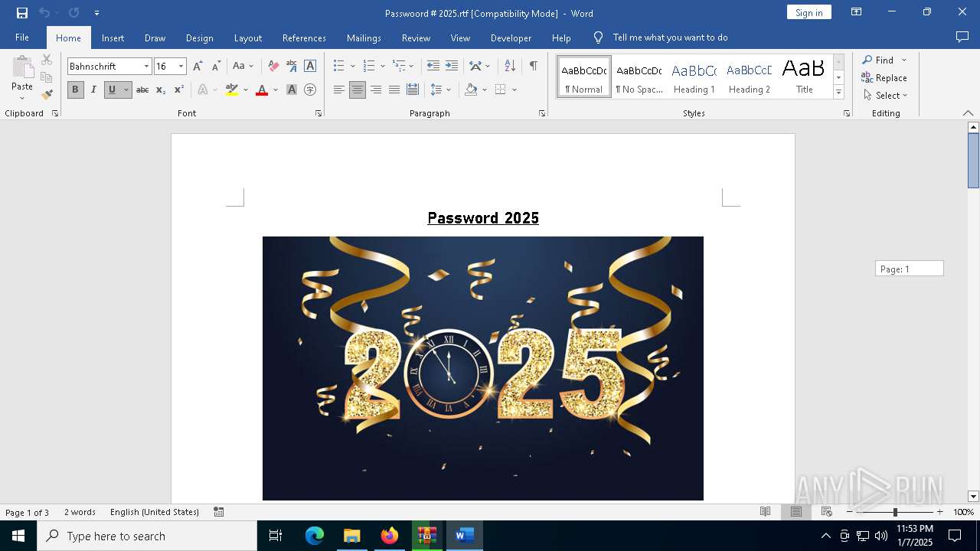Apply strikethrough formatting
This screenshot has height=551, width=980.
(x=142, y=90)
